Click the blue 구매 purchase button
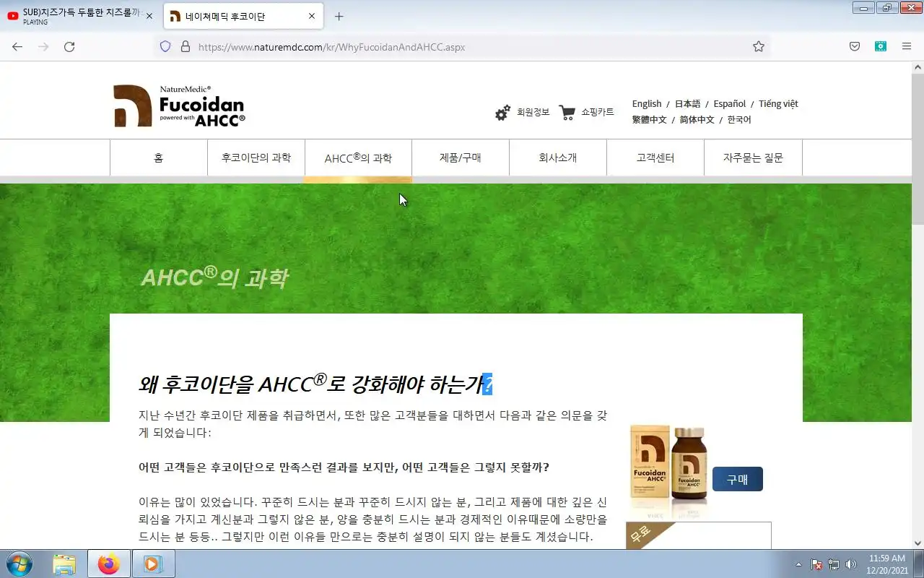 (x=737, y=479)
